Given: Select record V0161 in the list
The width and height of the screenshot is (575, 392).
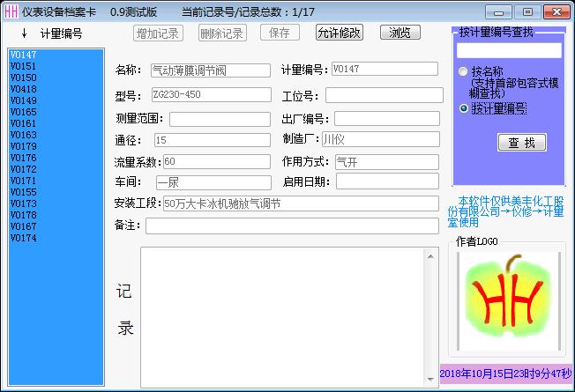Looking at the screenshot, I should (x=56, y=123).
